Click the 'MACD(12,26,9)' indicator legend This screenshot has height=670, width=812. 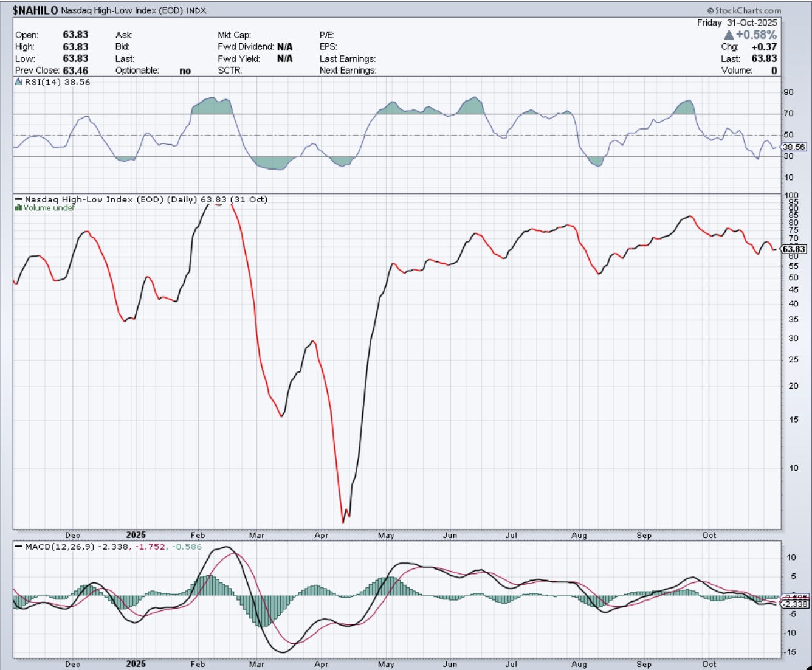(x=60, y=547)
